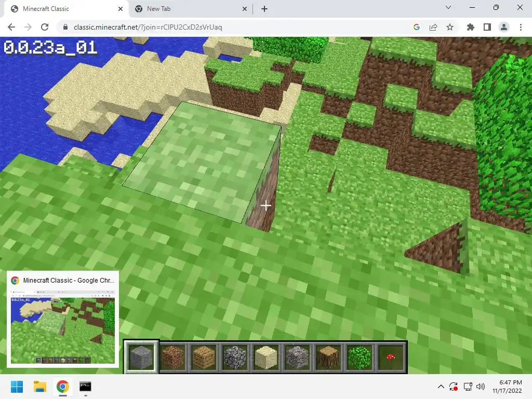Select the stone block in hotbar
532x399 pixels.
pos(141,357)
